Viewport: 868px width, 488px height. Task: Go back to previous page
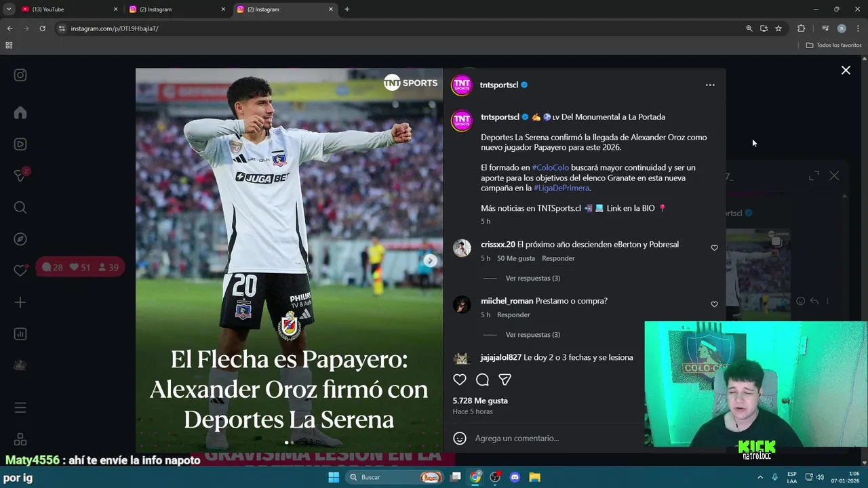pos(9,28)
